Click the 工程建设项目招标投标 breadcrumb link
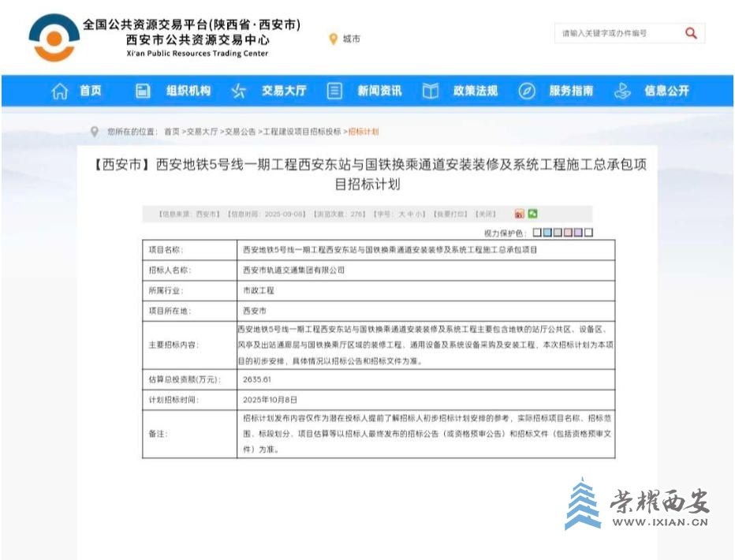735x560 pixels. pyautogui.click(x=302, y=132)
